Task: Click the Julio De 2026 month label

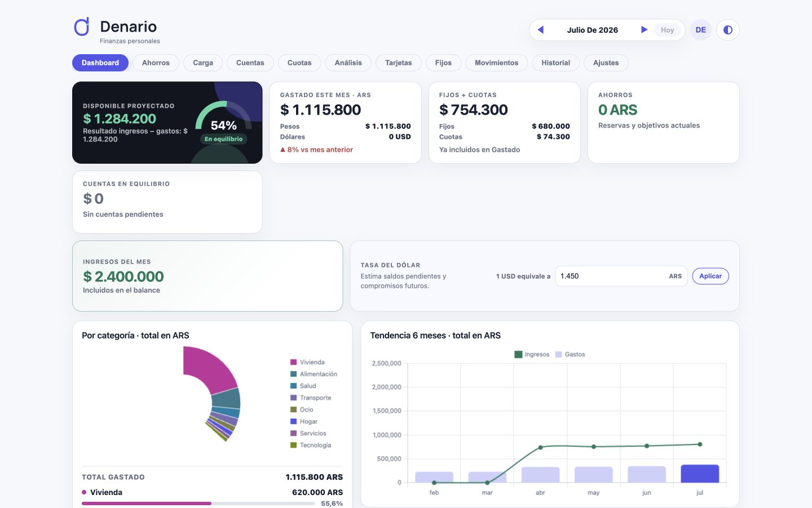Action: [593, 30]
